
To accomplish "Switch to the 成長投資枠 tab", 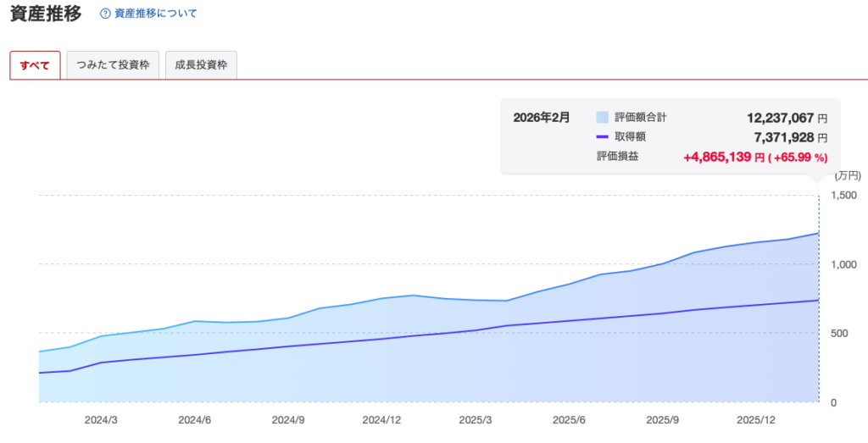I will (x=201, y=66).
